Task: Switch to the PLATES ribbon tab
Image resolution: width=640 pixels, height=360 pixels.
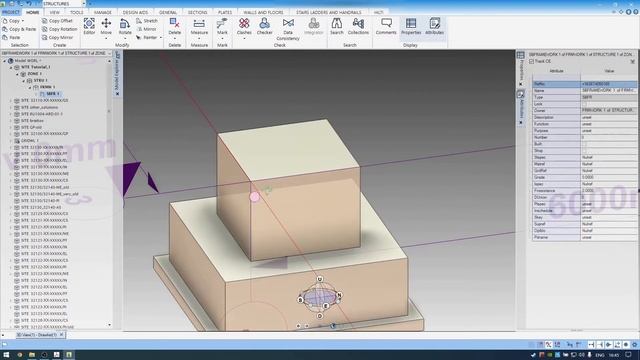Action: [225, 13]
